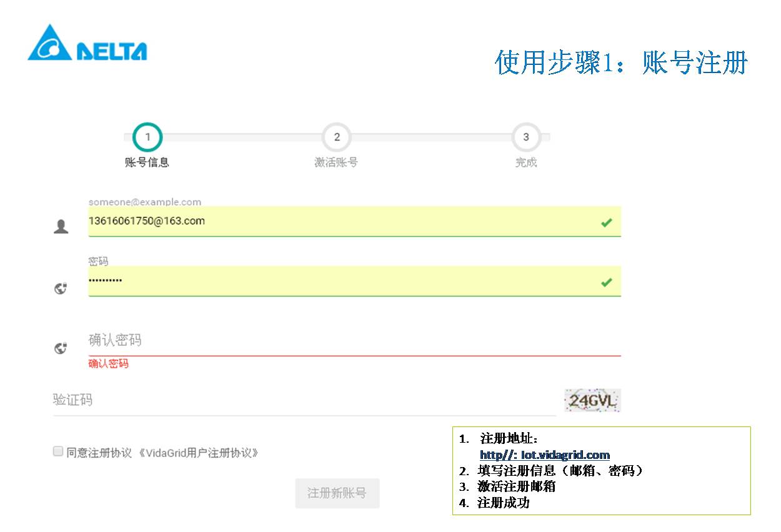This screenshot has height=532, width=781.
Task: Select step 1 circle in progress bar
Action: [147, 137]
